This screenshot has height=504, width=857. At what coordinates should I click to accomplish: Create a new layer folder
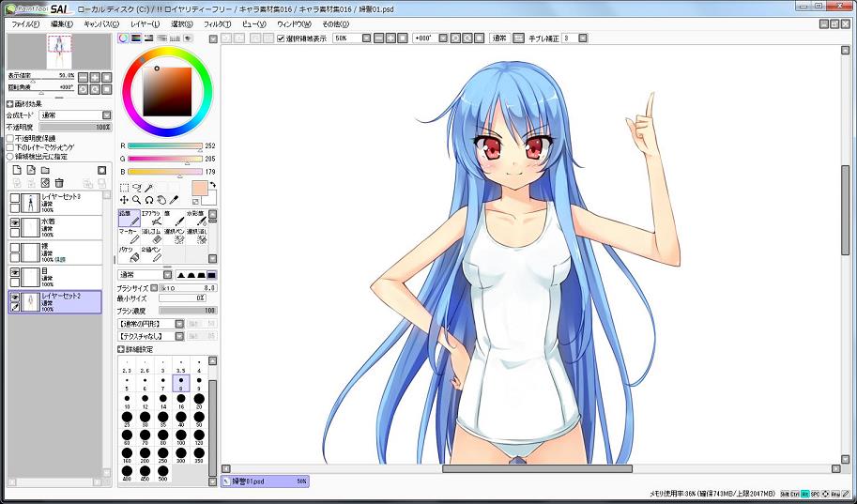[x=44, y=170]
